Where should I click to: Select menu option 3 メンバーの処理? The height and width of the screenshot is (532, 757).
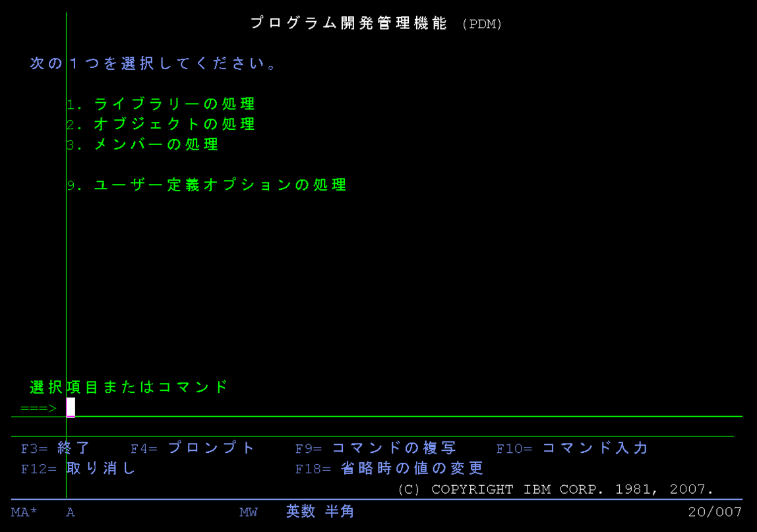(142, 144)
